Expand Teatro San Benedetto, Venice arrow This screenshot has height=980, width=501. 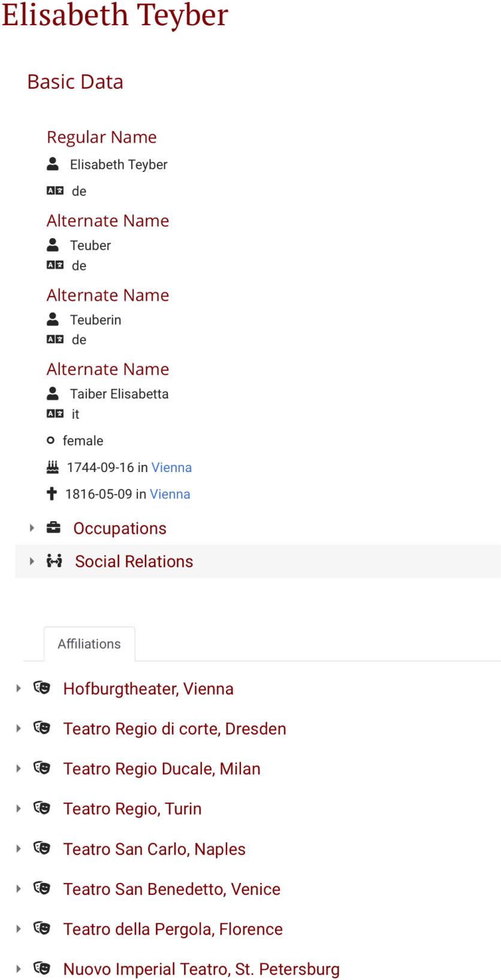pos(19,889)
